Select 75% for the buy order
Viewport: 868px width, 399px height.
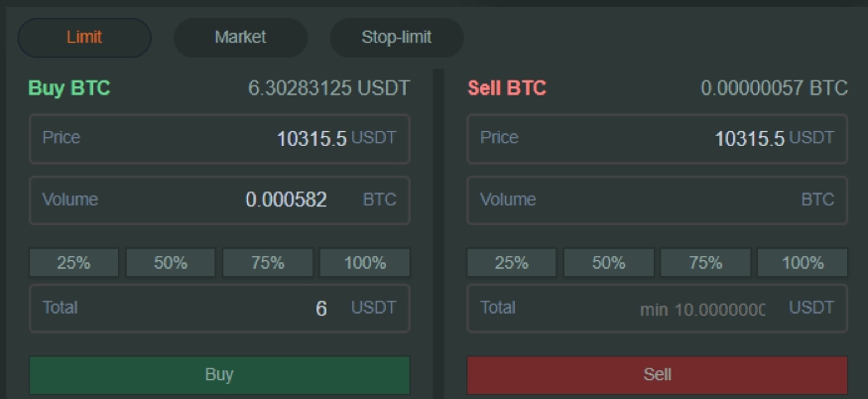[x=268, y=263]
